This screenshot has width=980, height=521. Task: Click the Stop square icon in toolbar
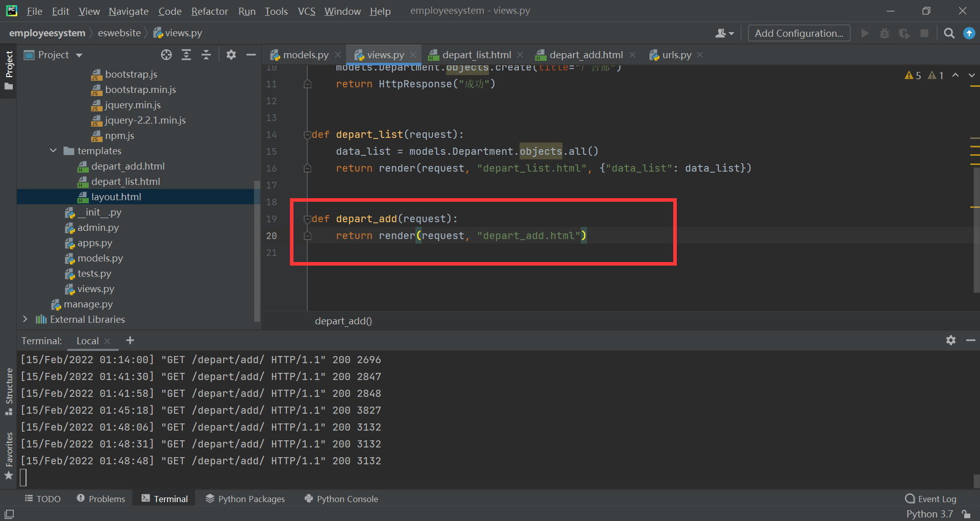[x=924, y=33]
